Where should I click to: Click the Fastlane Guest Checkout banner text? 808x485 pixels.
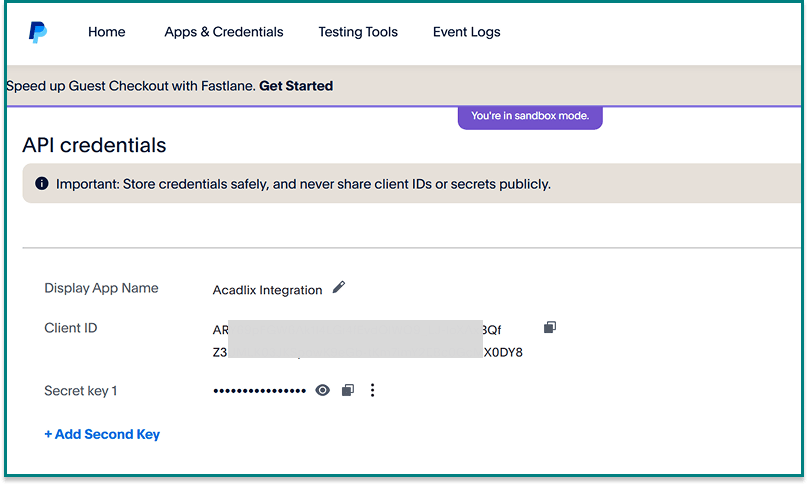pos(130,86)
